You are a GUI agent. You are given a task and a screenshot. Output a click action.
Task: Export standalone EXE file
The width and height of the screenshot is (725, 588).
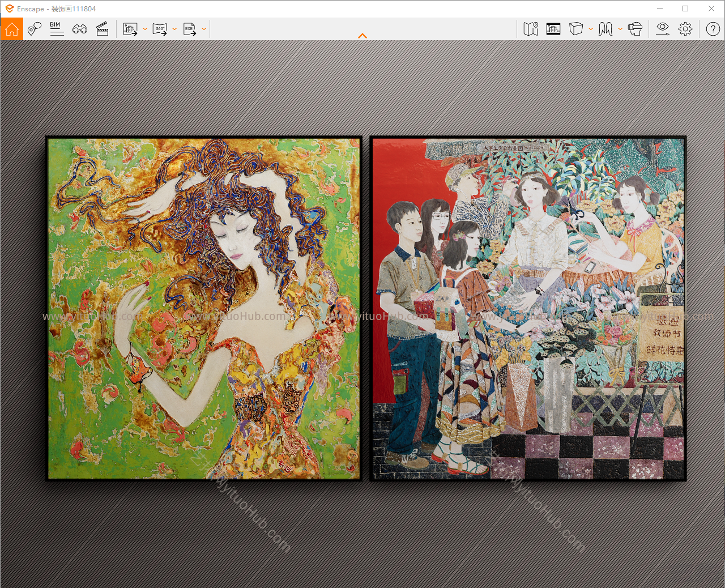[x=190, y=29]
